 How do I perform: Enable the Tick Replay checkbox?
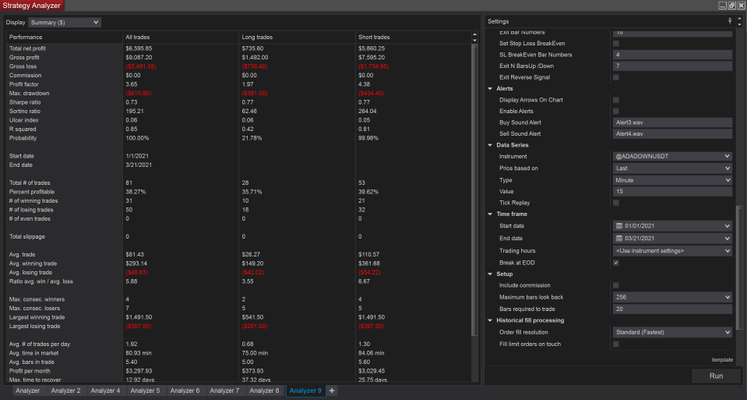pyautogui.click(x=616, y=203)
